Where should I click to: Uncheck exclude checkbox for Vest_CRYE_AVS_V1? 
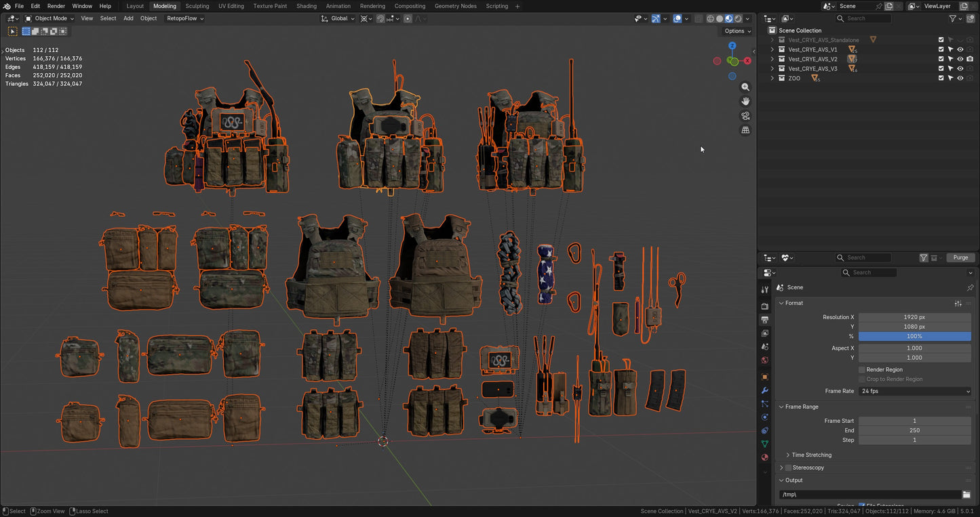point(941,49)
